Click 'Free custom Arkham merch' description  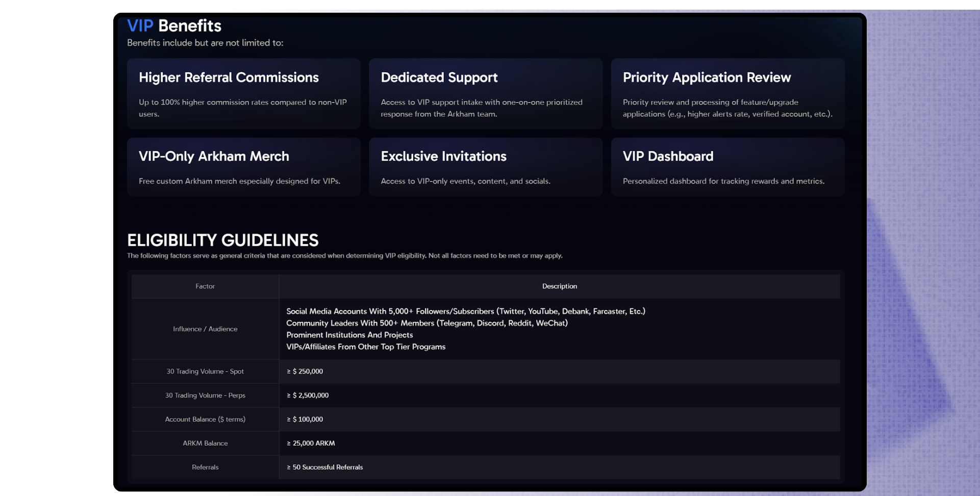pyautogui.click(x=239, y=181)
